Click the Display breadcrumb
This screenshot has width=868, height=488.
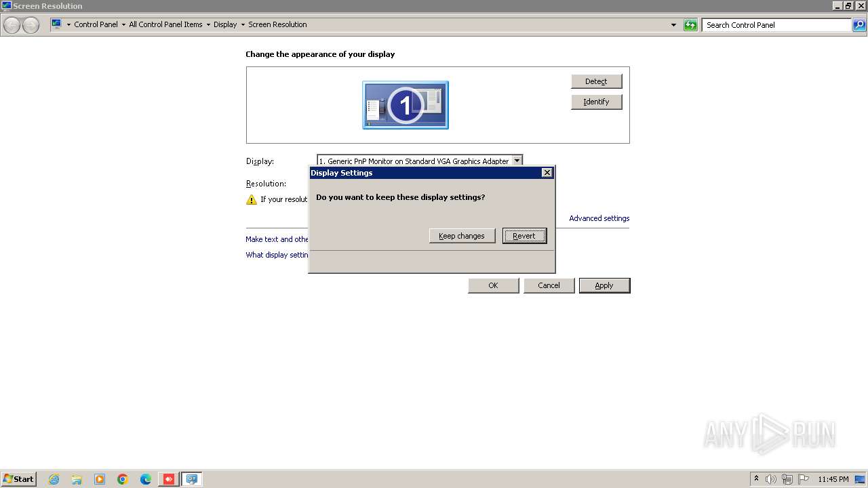click(x=225, y=24)
